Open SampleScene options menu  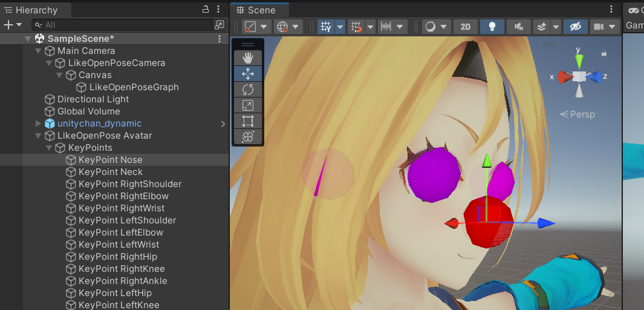click(220, 39)
